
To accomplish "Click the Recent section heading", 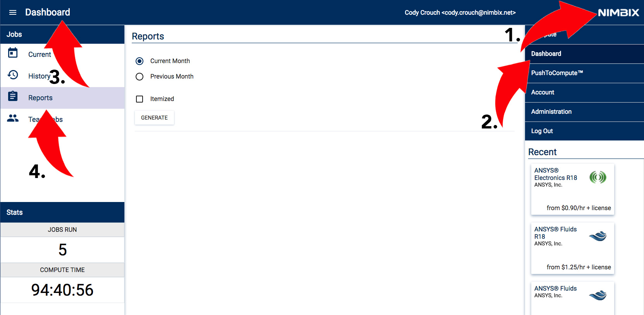I will (542, 152).
